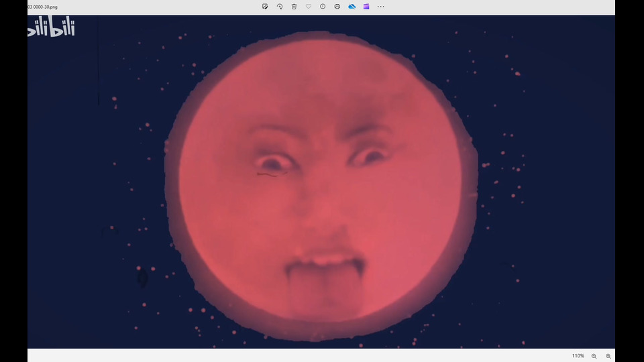
Task: Open the Edit image tool
Action: [265, 7]
